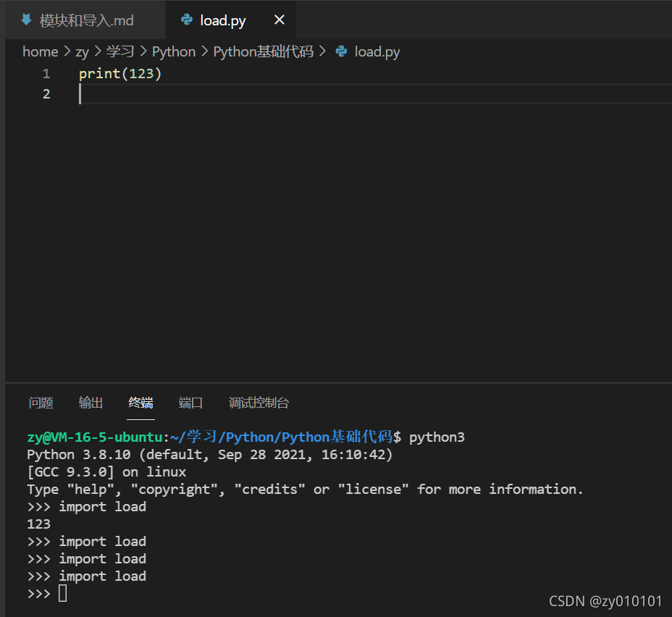Screen dimensions: 672x617
Task: Click line number 1 in the gutter
Action: tap(46, 74)
